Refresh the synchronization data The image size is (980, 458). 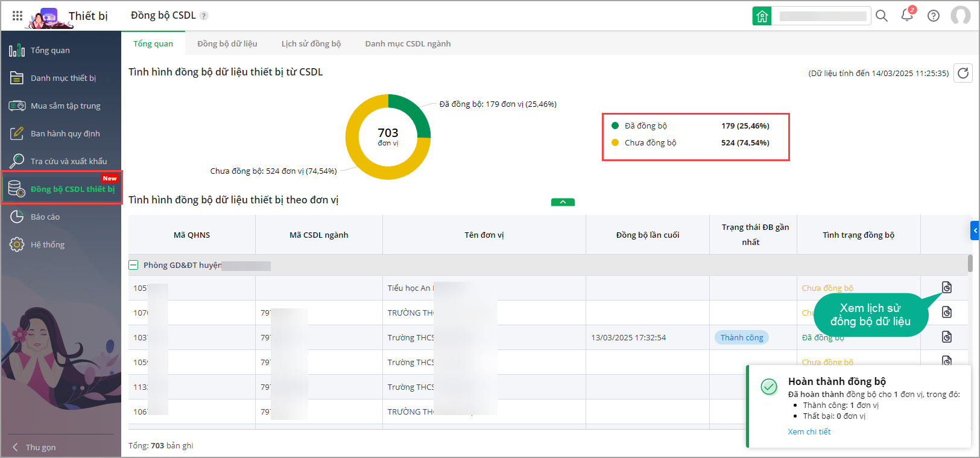(963, 73)
